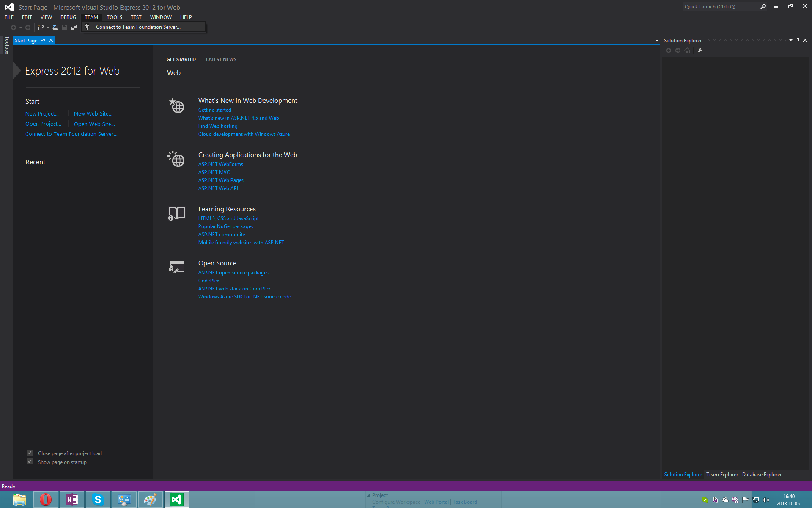Switch to LATEST NEWS tab
The height and width of the screenshot is (508, 812).
(221, 59)
